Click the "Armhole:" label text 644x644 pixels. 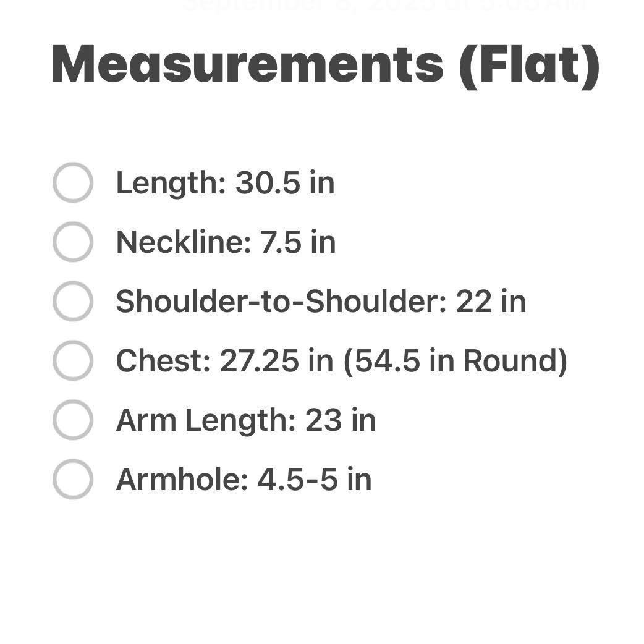point(182,480)
